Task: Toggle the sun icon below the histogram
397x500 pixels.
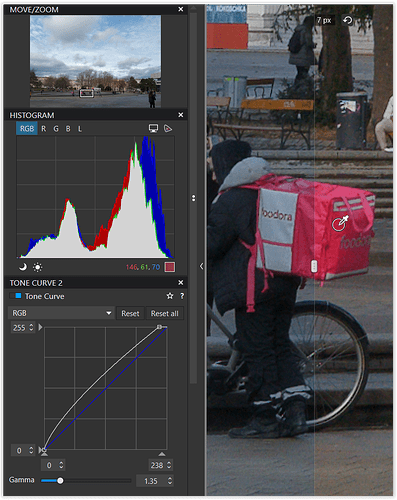Action: tap(38, 267)
